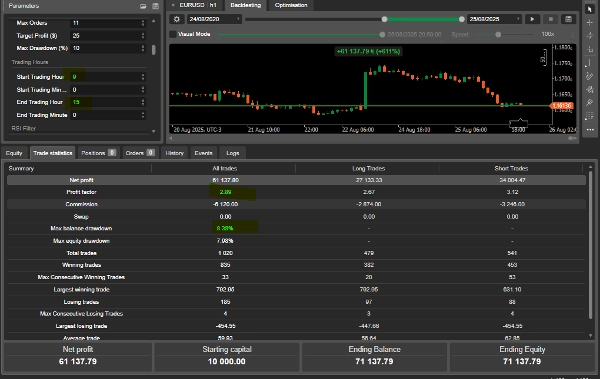Load parameter set icon in Parameters header
This screenshot has width=600, height=379.
(x=143, y=6)
